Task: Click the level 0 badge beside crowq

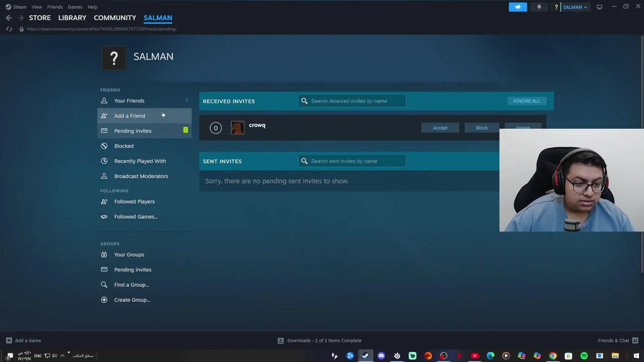Action: [x=216, y=128]
